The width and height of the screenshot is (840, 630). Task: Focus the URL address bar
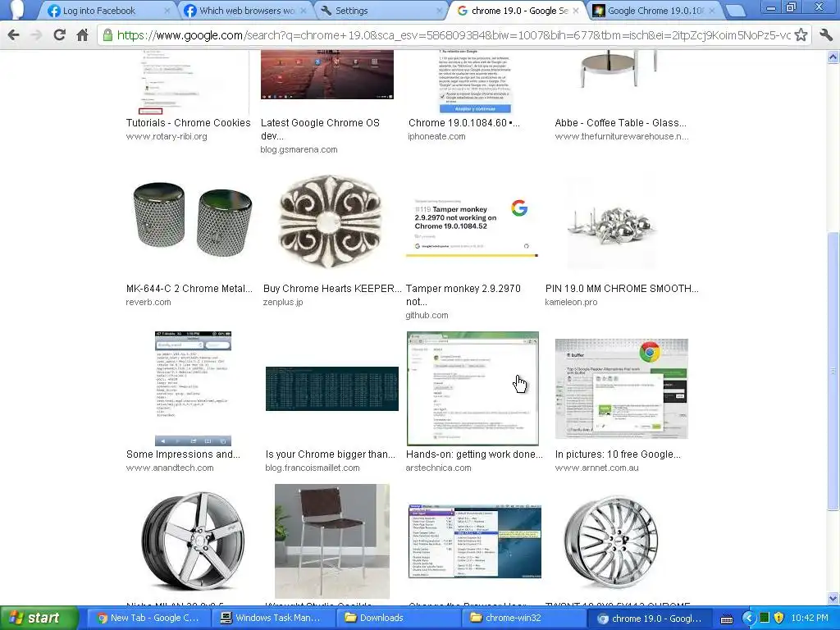453,34
